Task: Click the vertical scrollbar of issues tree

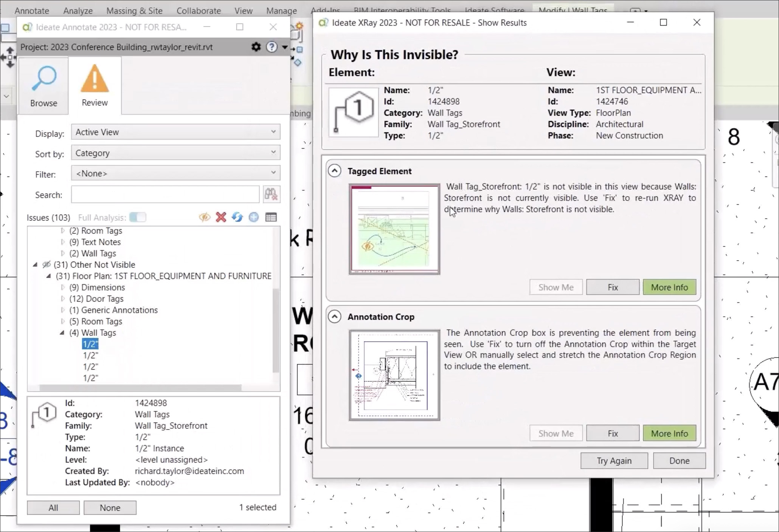Action: (276, 330)
